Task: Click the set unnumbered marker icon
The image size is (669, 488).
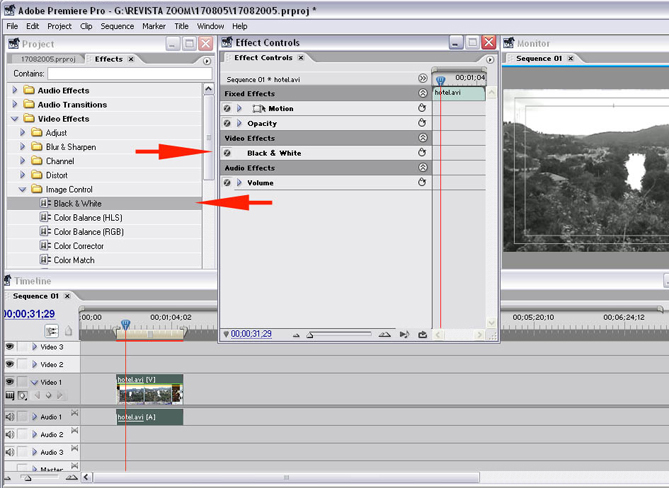Action: (68, 331)
